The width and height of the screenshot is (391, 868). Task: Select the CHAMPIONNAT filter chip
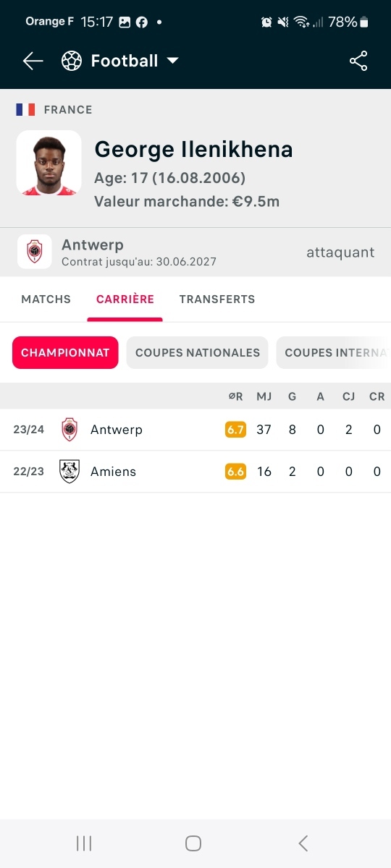coord(65,353)
